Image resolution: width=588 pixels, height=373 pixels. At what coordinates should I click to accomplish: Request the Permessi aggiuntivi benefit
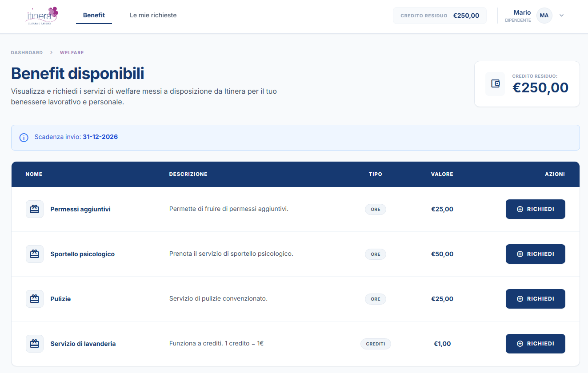(x=535, y=209)
